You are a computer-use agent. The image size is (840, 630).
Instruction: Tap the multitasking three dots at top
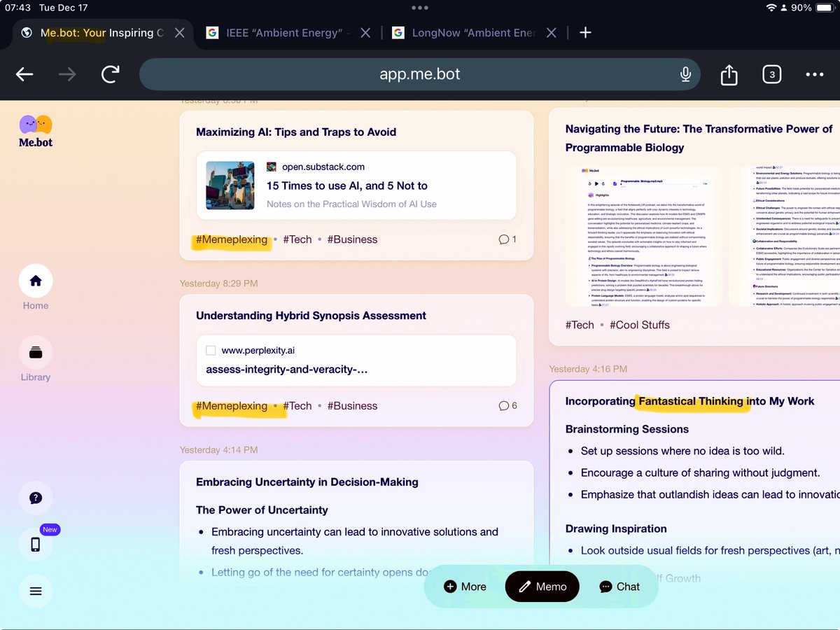pyautogui.click(x=420, y=8)
